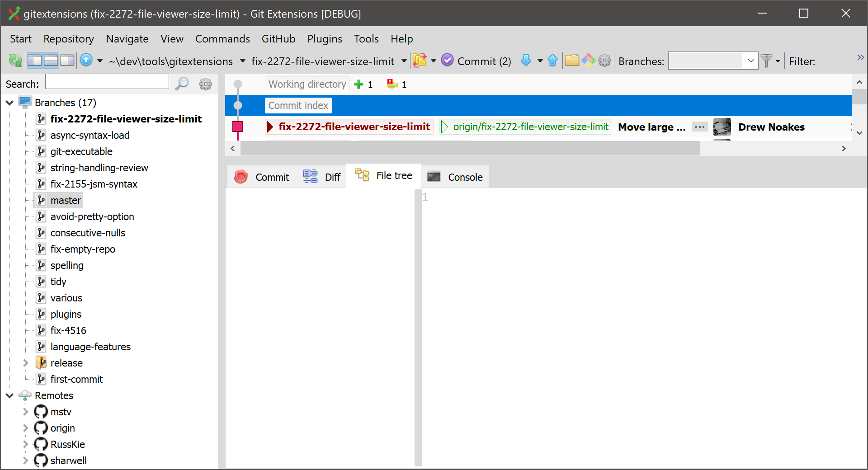This screenshot has width=868, height=470.
Task: Expand the release branch node
Action: (26, 362)
